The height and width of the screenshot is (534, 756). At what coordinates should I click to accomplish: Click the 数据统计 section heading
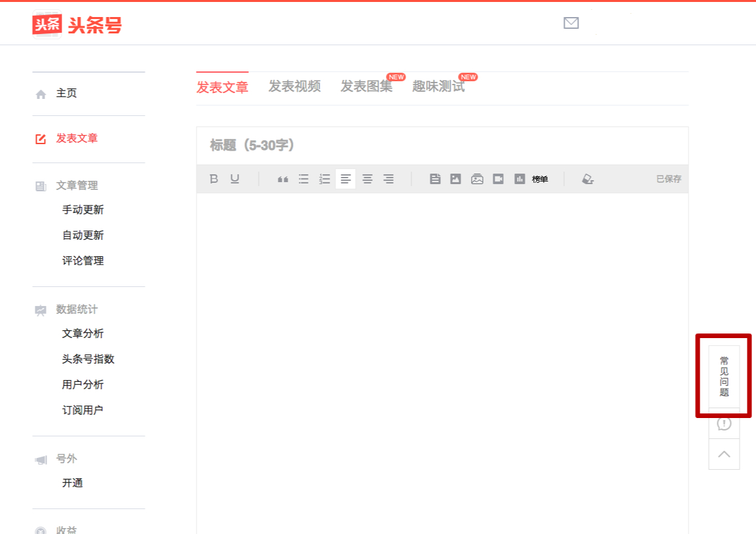77,309
